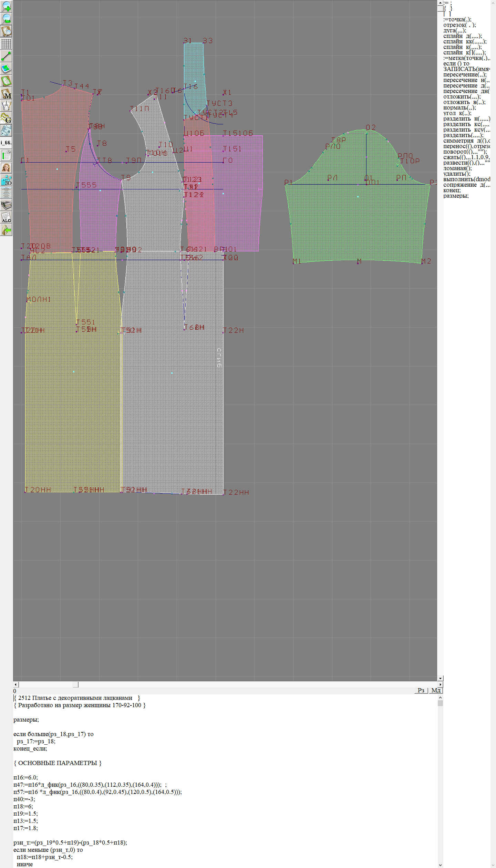
Task: Open the compass drawing tools icon
Action: (x=6, y=106)
